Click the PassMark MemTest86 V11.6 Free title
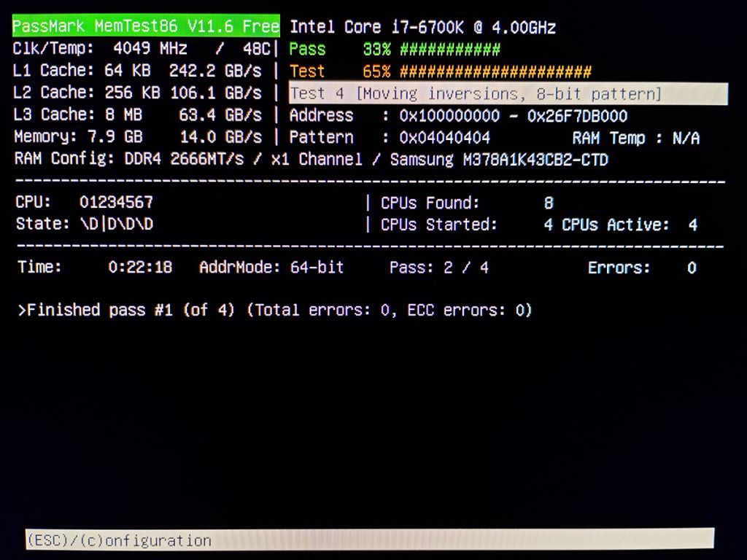The height and width of the screenshot is (560, 747). (146, 26)
